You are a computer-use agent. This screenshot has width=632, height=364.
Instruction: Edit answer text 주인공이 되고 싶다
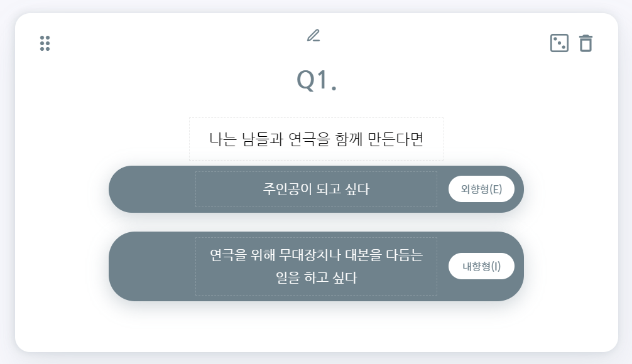click(316, 189)
